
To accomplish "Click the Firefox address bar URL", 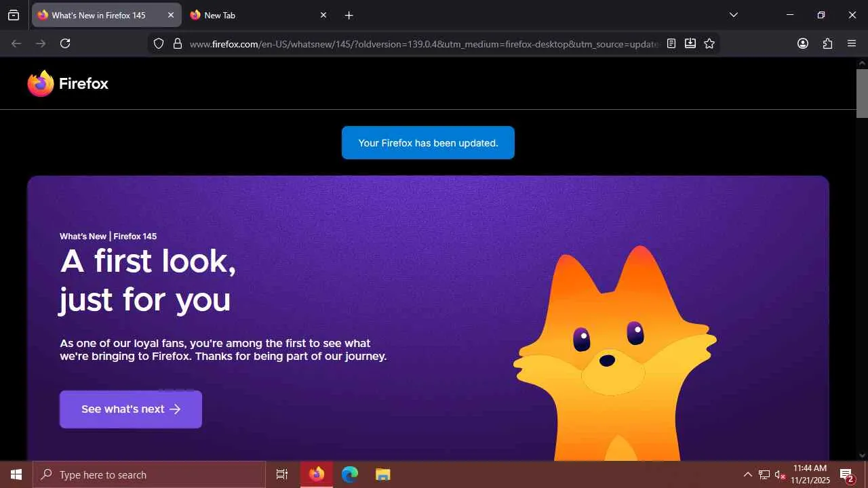I will point(424,44).
